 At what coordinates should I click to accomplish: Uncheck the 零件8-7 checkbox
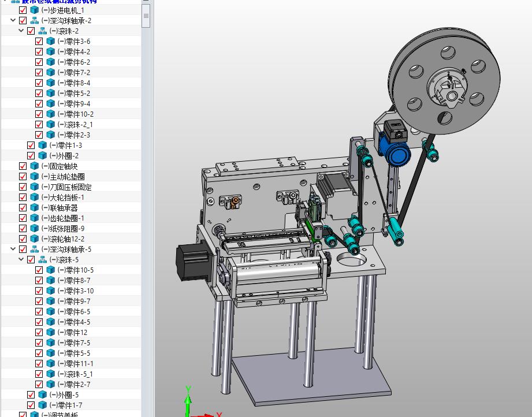coord(39,281)
